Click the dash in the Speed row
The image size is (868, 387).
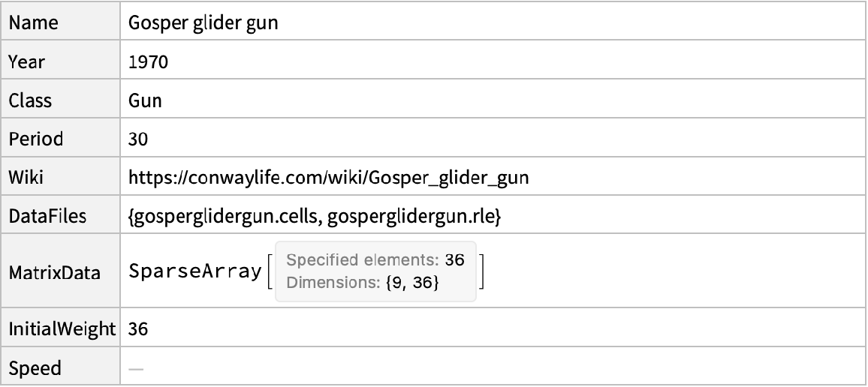point(136,368)
